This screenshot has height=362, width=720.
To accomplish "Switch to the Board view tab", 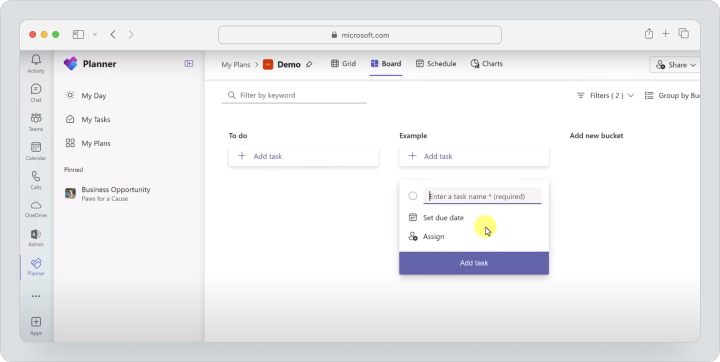I will click(x=386, y=64).
